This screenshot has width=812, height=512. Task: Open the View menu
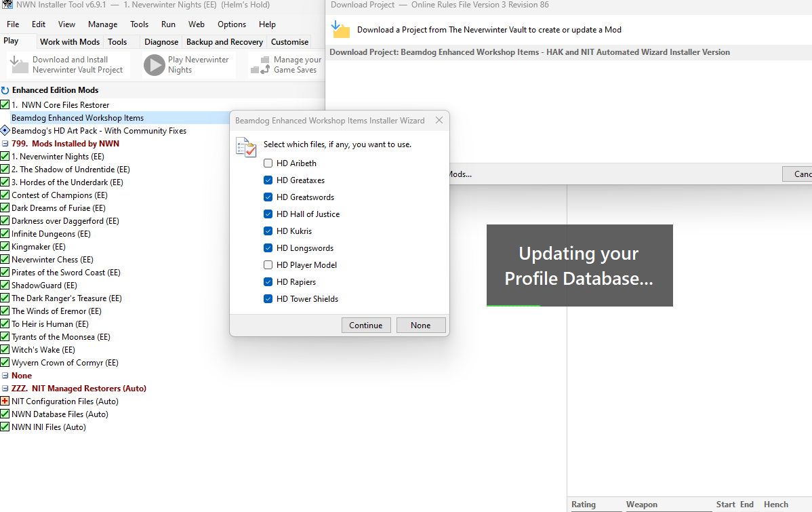click(x=66, y=24)
